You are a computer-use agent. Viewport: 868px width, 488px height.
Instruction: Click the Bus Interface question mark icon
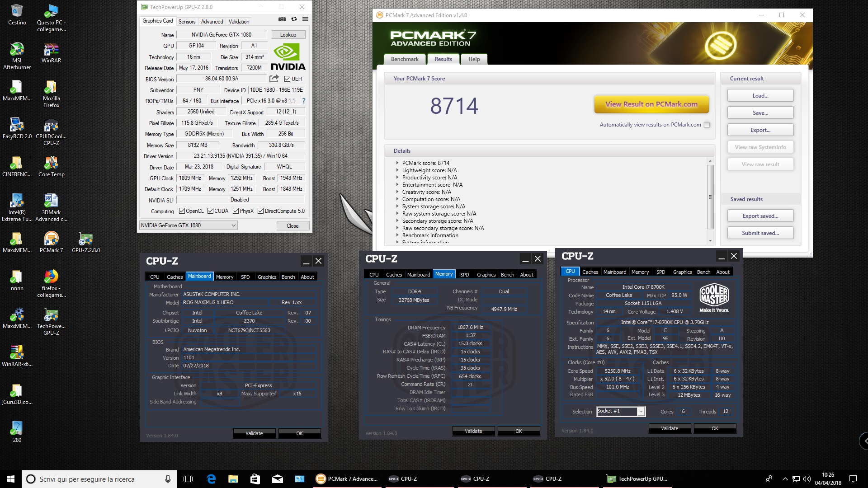tap(304, 101)
